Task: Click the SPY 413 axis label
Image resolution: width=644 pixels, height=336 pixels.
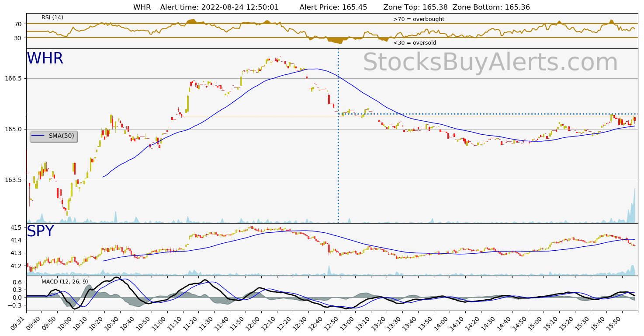Action: [17, 253]
